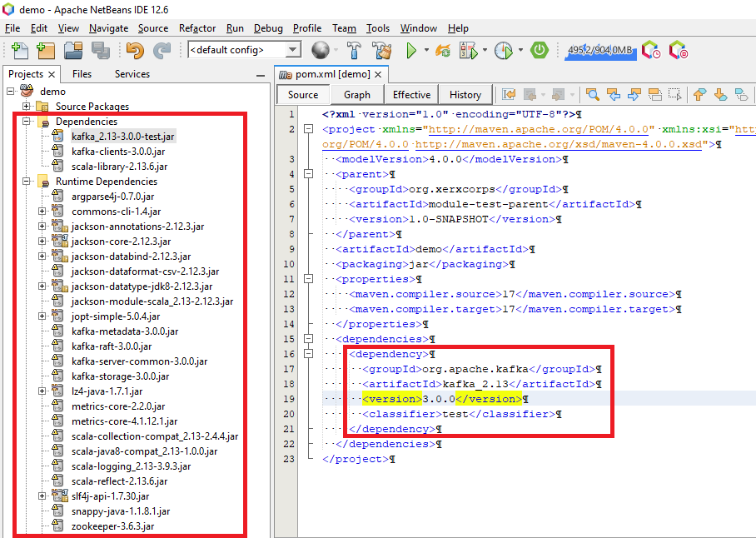
Task: Select zookeeper-3.6.3.jar in tree
Action: [113, 526]
